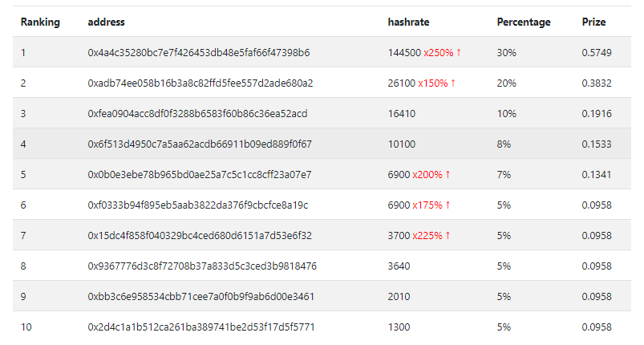Click the address column header
This screenshot has width=644, height=345.
(106, 22)
